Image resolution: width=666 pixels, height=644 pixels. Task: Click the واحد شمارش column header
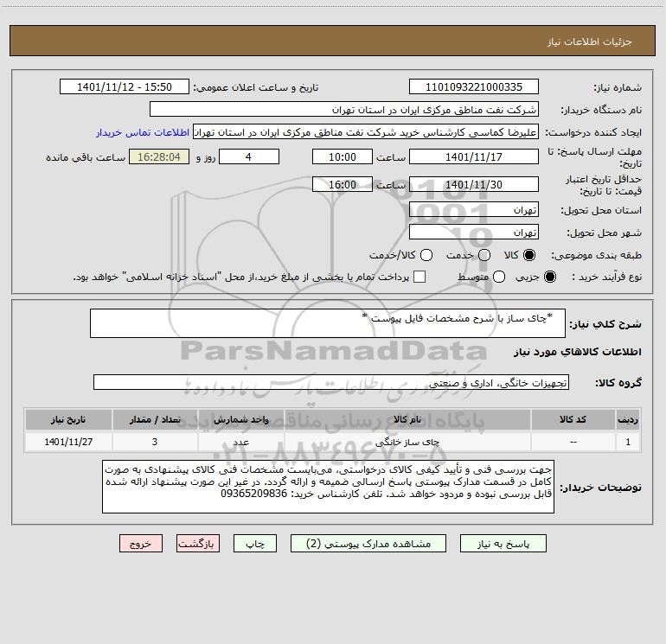tap(240, 420)
